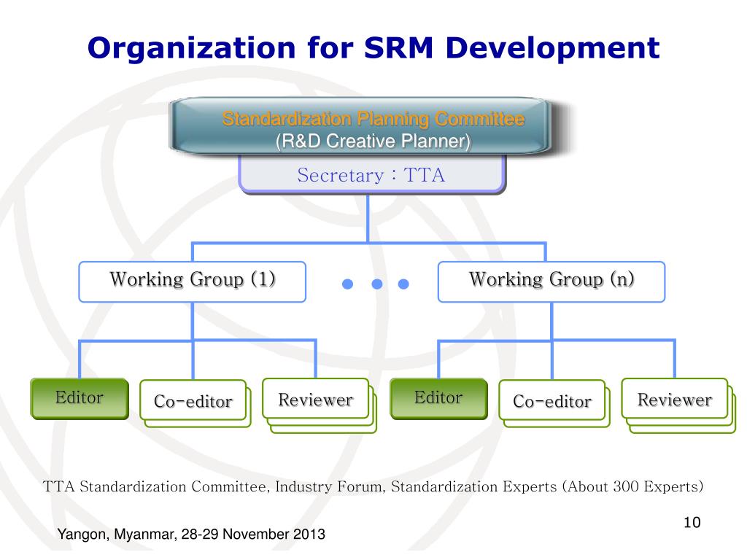
Task: Click the slide title "Organization for SRM Development"
Action: click(x=373, y=48)
